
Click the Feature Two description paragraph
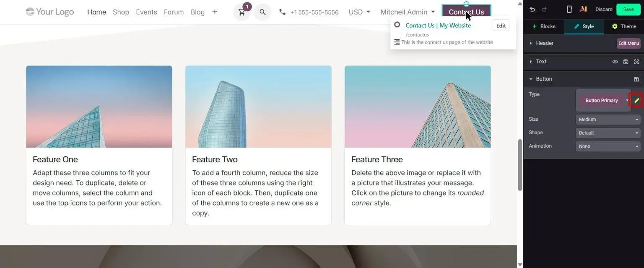point(255,193)
